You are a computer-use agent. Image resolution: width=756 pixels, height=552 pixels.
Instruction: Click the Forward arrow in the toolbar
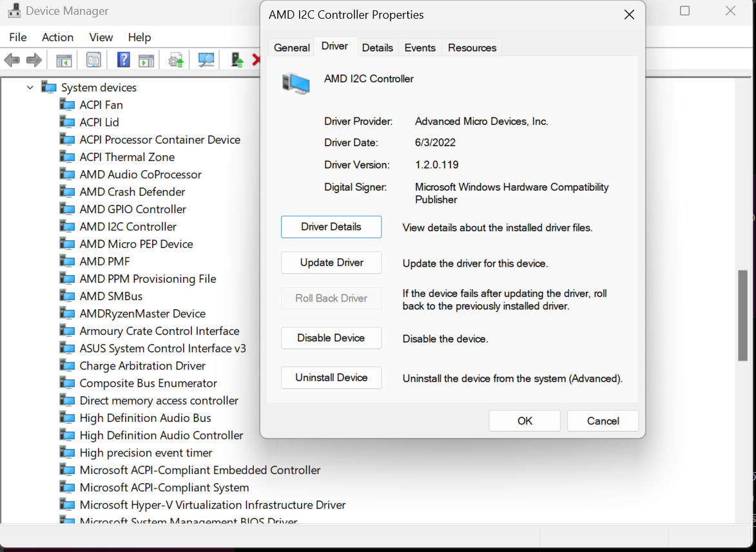click(34, 61)
